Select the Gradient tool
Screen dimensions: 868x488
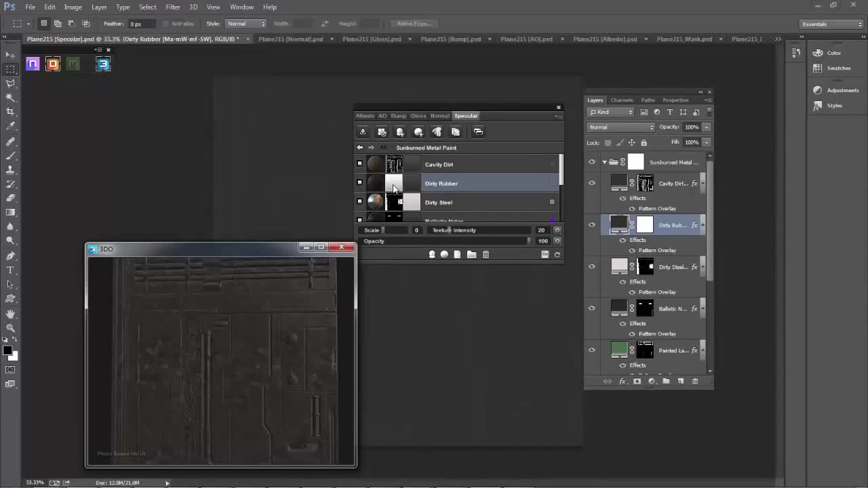pos(10,212)
